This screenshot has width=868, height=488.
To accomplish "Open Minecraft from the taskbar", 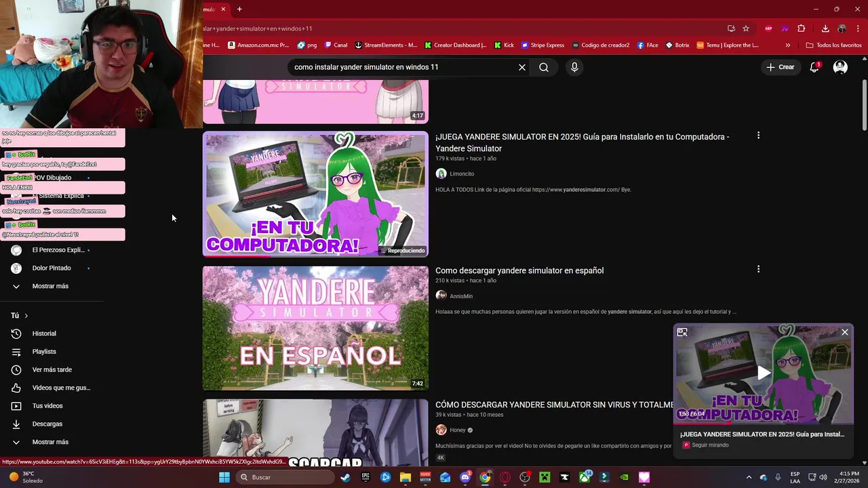I will tap(545, 477).
